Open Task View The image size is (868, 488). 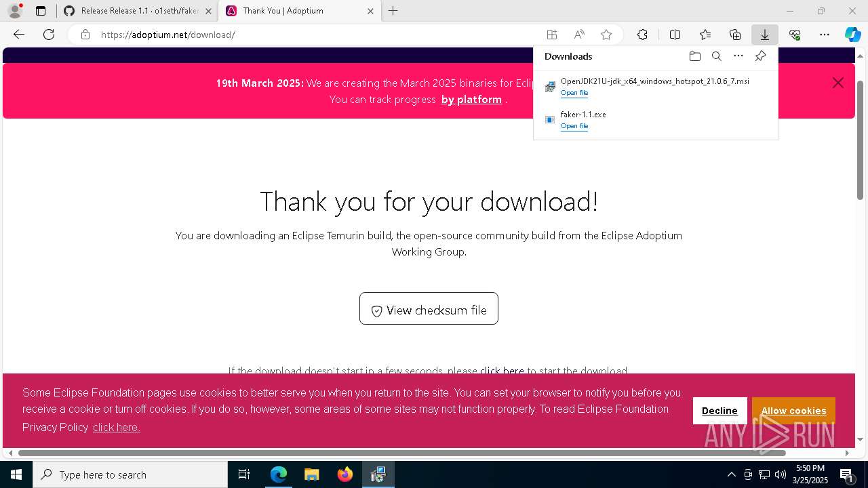[x=244, y=474]
